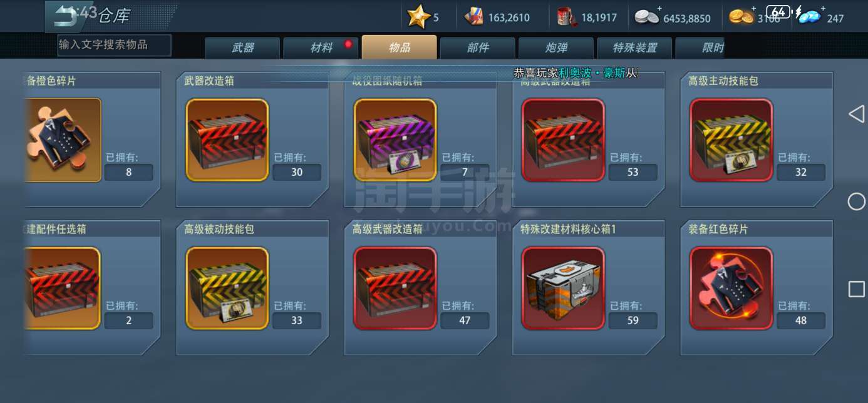Open the 材料 tab with red dot

[x=321, y=48]
